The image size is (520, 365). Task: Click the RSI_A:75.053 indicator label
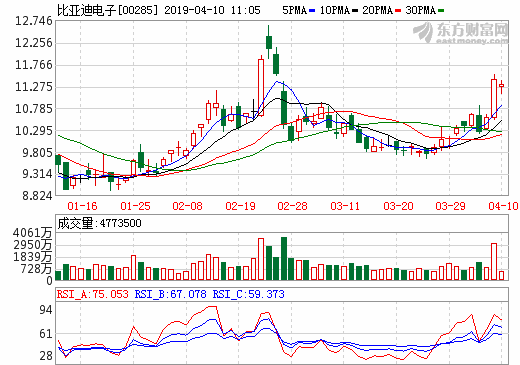pyautogui.click(x=92, y=294)
